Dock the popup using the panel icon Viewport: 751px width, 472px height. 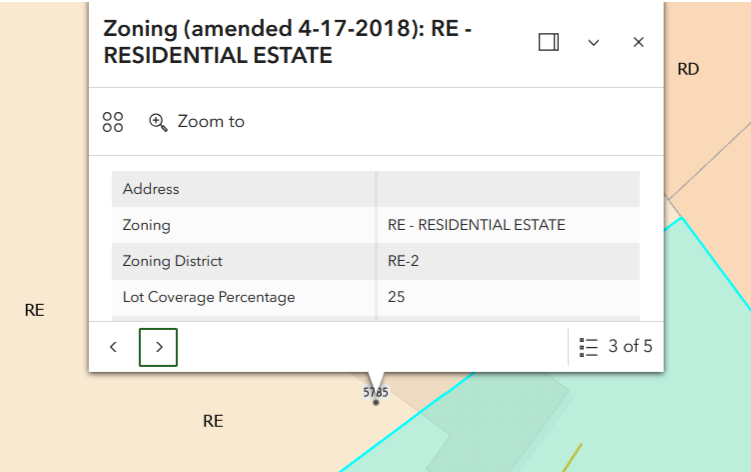coord(548,42)
